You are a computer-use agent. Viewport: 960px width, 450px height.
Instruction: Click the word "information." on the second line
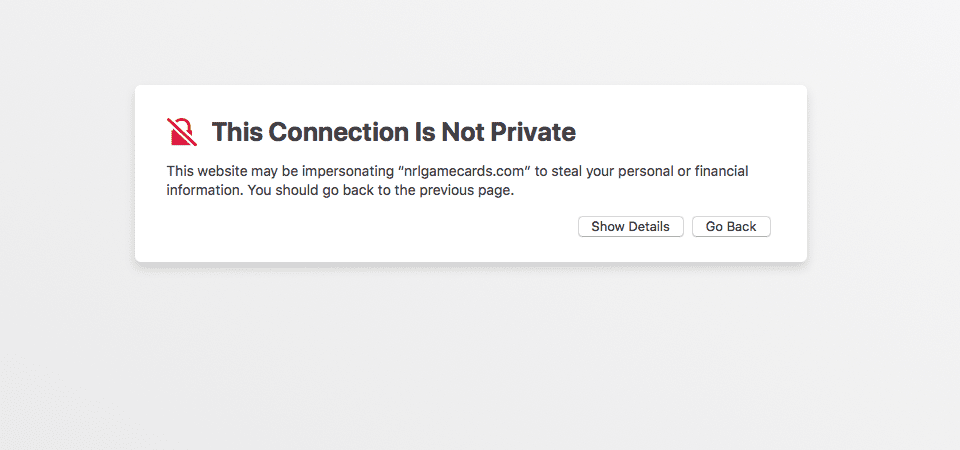click(x=205, y=190)
